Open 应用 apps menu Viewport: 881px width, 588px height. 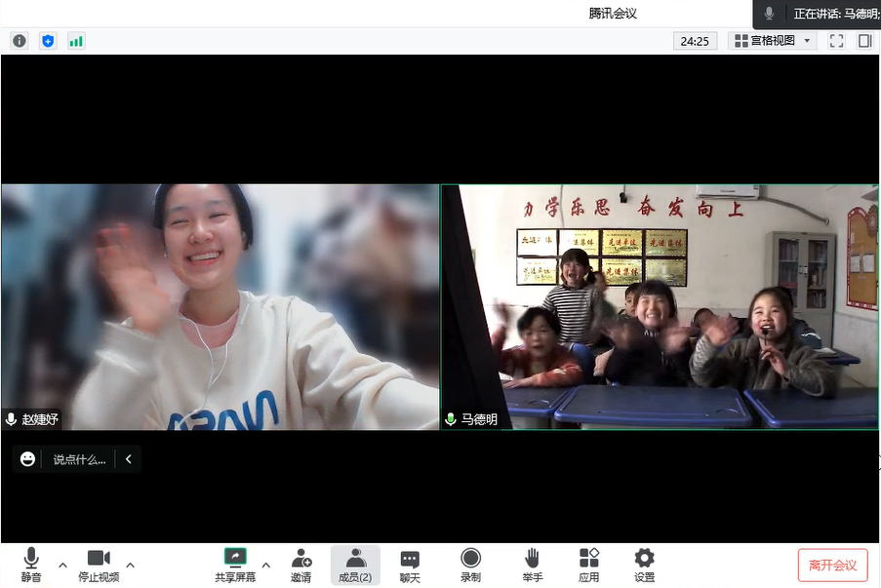[x=588, y=565]
